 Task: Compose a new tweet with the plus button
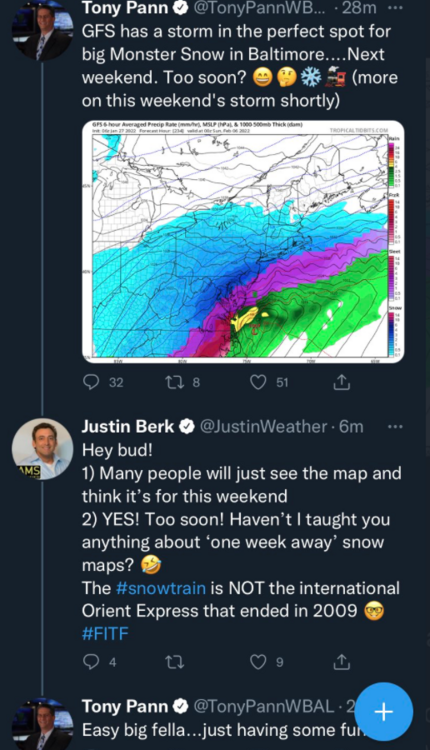click(384, 712)
